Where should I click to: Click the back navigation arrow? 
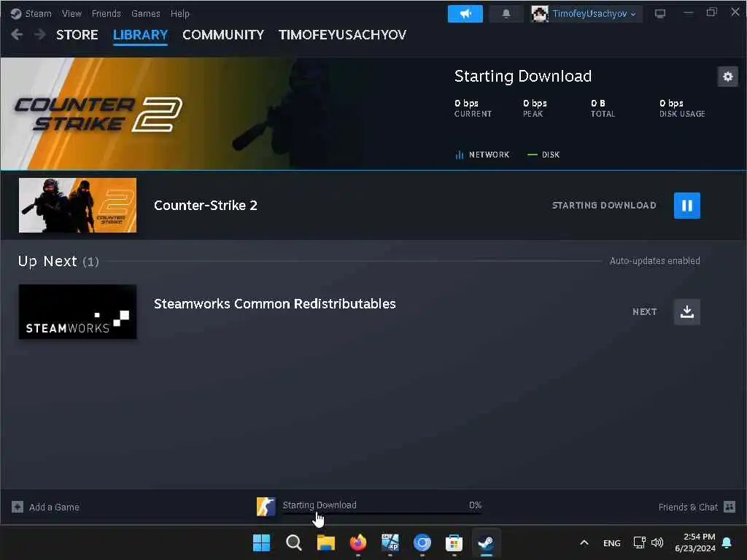click(x=17, y=34)
